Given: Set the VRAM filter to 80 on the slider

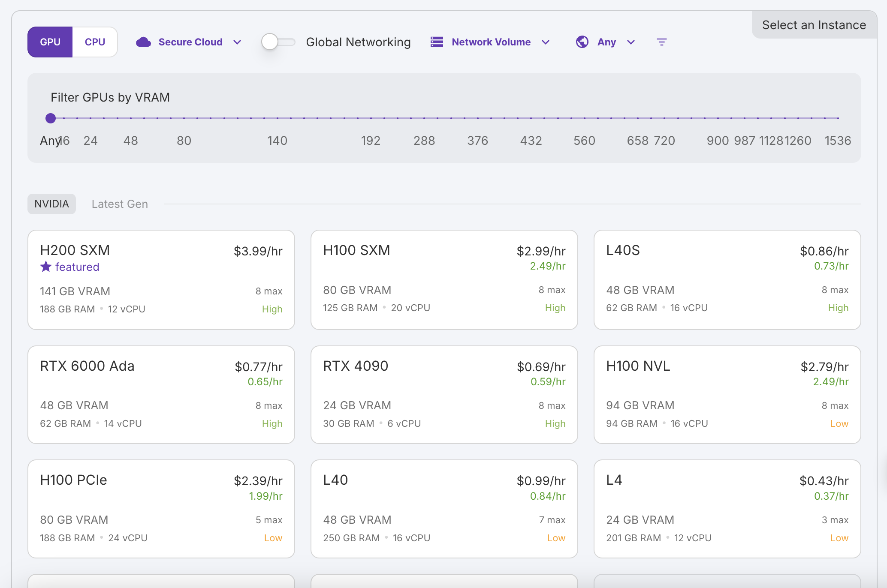Looking at the screenshot, I should (x=184, y=118).
